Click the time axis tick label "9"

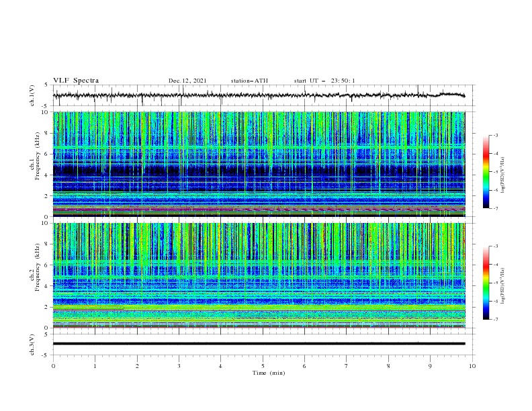pyautogui.click(x=430, y=366)
